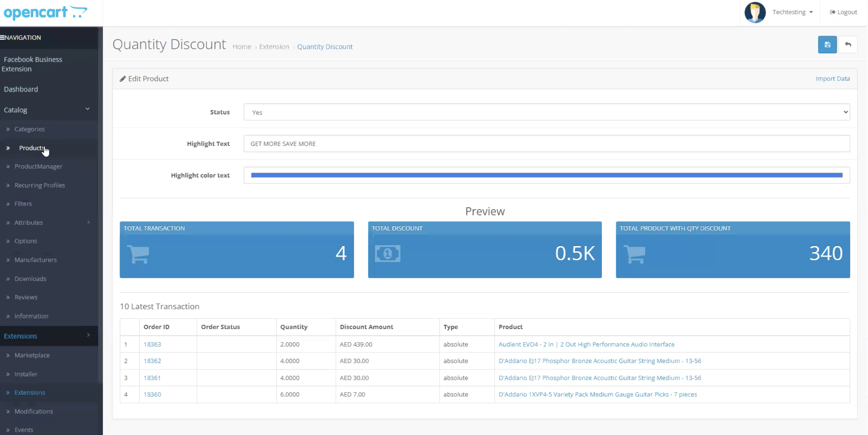868x435 pixels.
Task: Open the Techtesting user dropdown
Action: 792,12
